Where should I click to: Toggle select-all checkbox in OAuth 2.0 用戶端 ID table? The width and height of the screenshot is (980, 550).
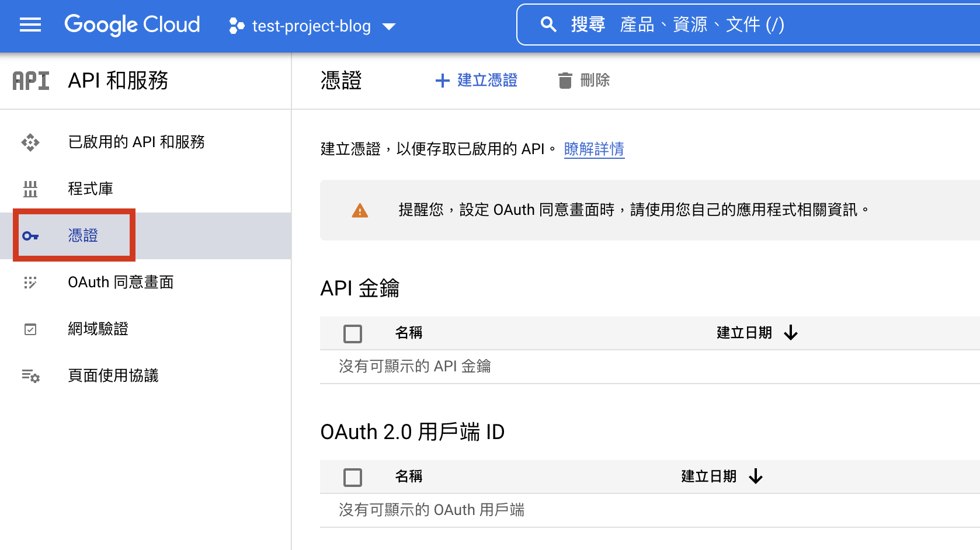353,478
